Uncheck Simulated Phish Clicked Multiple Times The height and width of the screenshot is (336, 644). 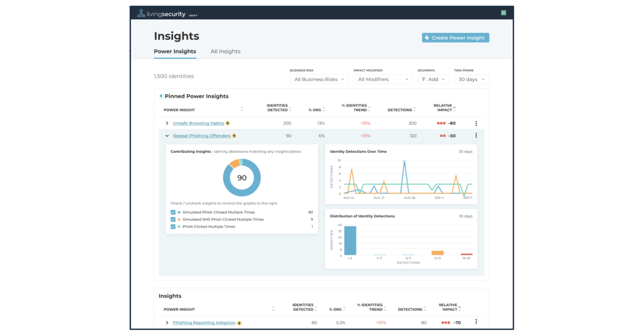(173, 212)
